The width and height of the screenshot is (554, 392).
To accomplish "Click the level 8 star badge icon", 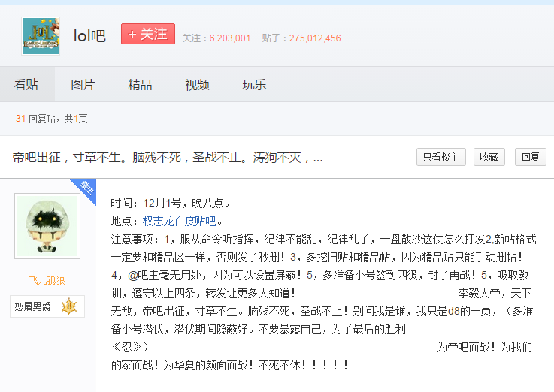I will click(x=68, y=306).
